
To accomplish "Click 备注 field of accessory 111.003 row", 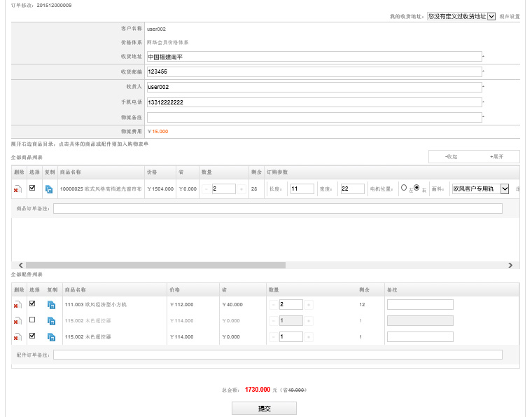I will [x=420, y=305].
